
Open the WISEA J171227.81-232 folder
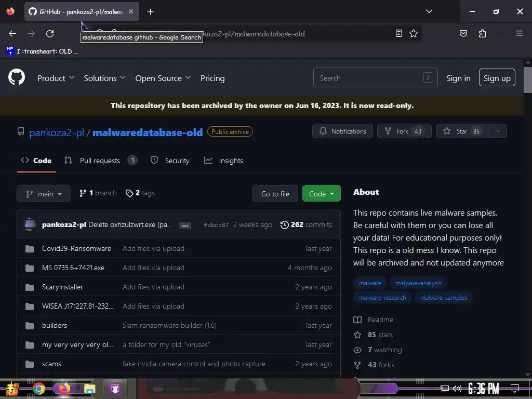[x=78, y=306]
